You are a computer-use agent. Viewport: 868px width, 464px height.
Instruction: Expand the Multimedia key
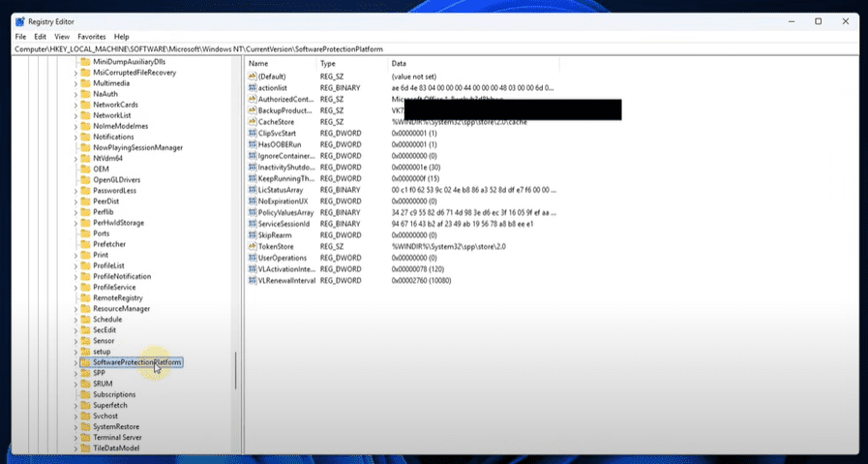click(75, 83)
